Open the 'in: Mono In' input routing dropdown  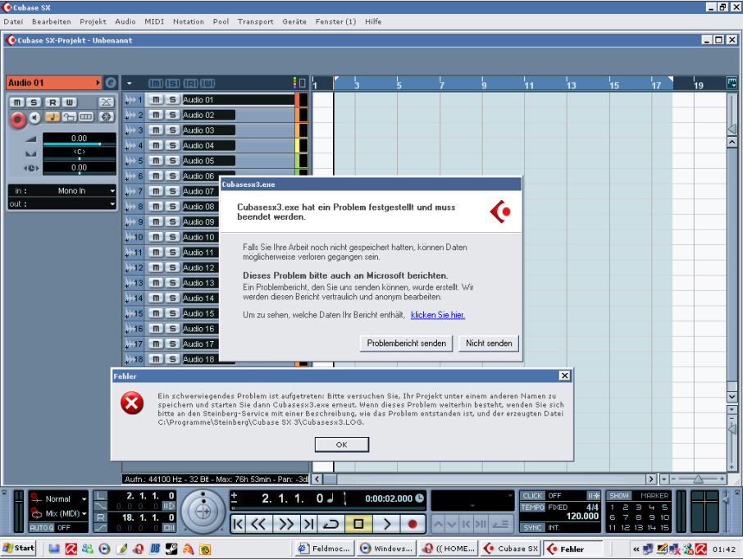point(62,190)
